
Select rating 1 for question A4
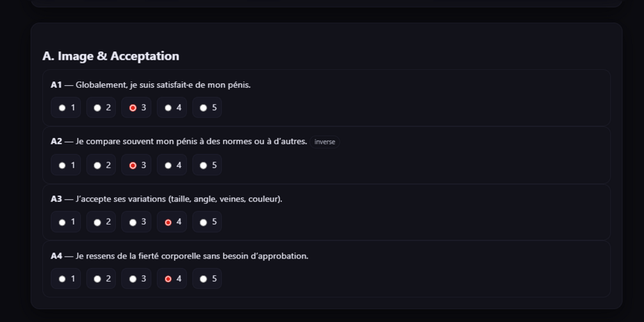pos(66,279)
